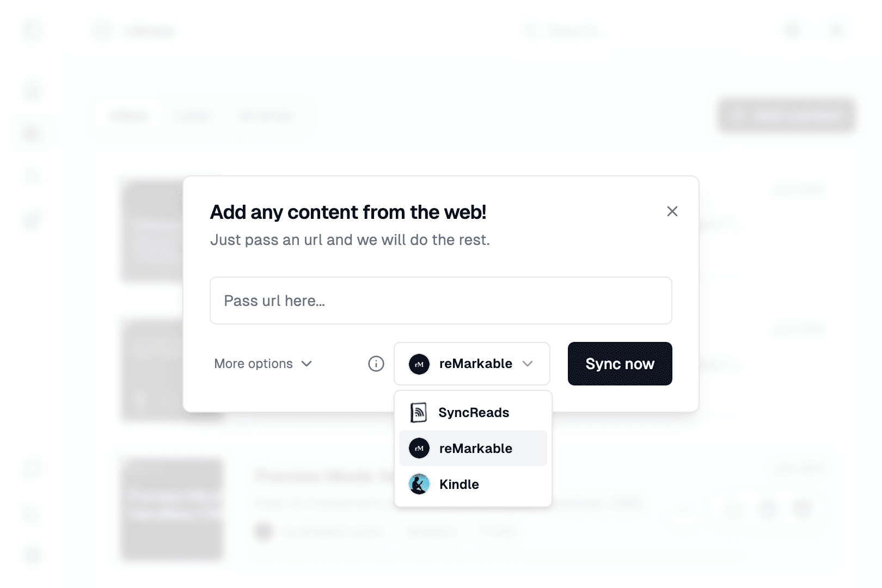This screenshot has height=588, width=882.
Task: Click the chevron on the reMarkable selector
Action: tap(528, 364)
